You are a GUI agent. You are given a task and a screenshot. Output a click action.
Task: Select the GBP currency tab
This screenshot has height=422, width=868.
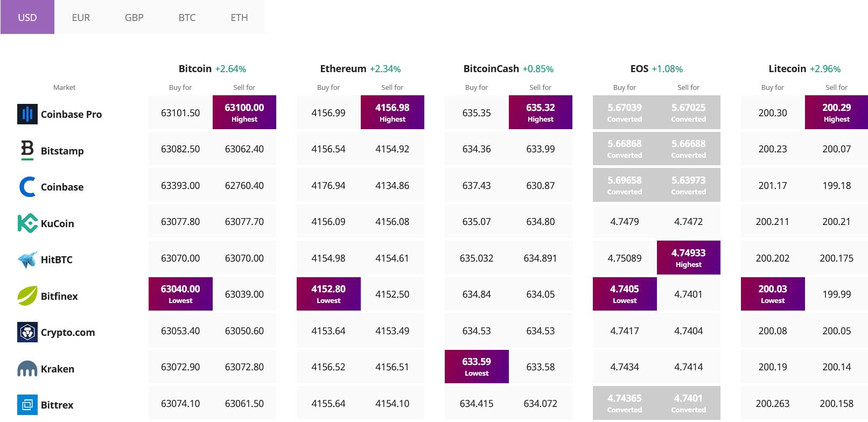[134, 17]
